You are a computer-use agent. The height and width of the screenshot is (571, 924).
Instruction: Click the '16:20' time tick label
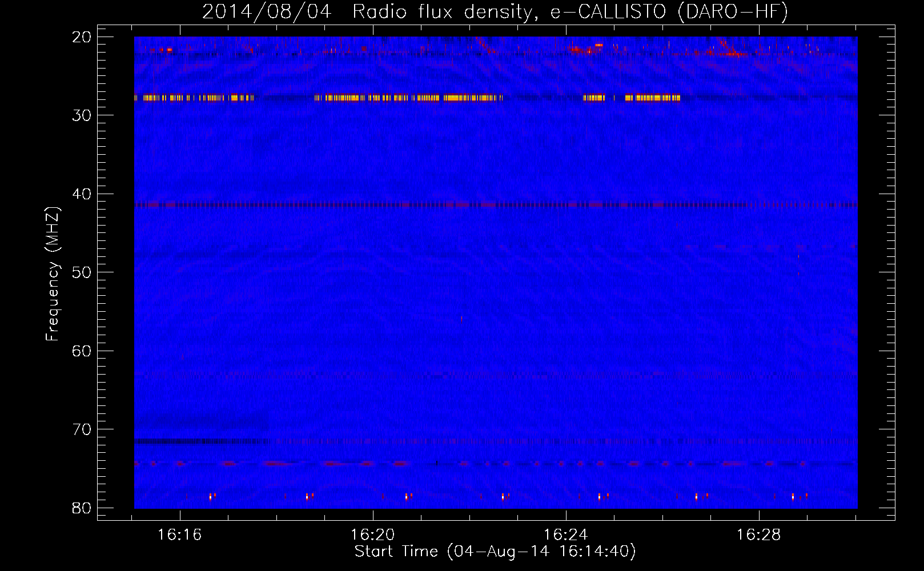[372, 535]
